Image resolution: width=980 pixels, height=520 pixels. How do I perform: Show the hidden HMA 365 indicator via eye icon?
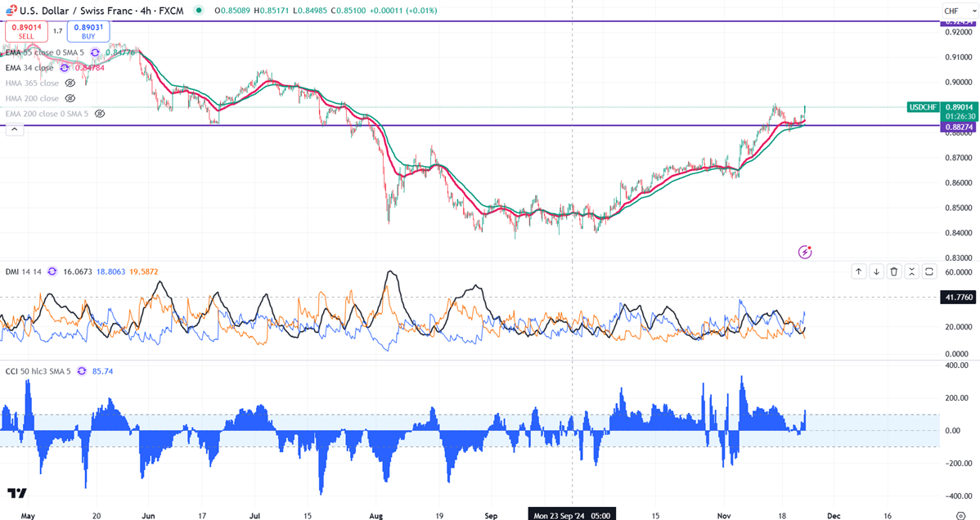[70, 83]
